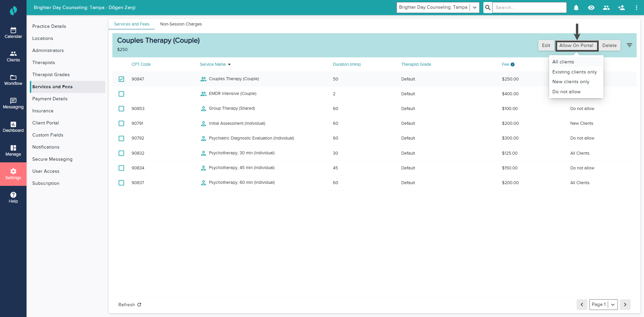Go to the next page arrow
This screenshot has height=317, width=644.
[625, 305]
